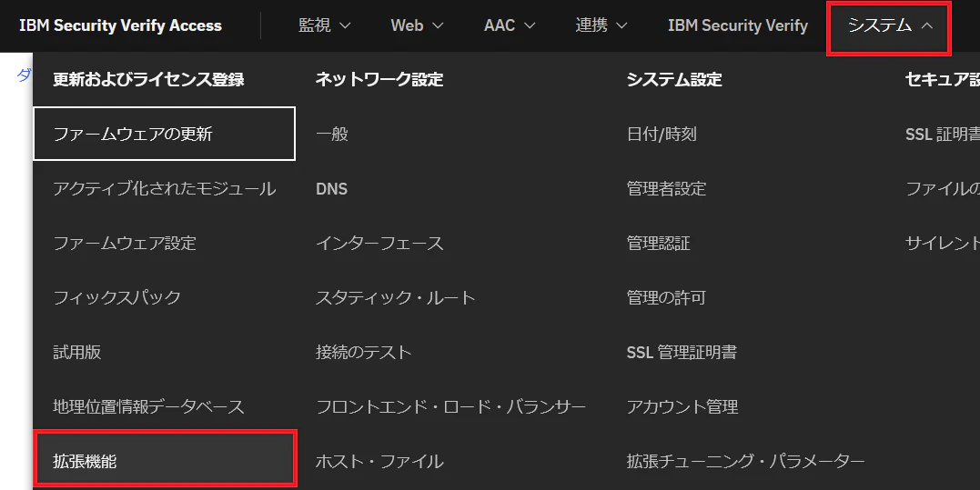Screen dimensions: 980x490
Task: Open 管理認証 entry
Action: click(x=658, y=243)
